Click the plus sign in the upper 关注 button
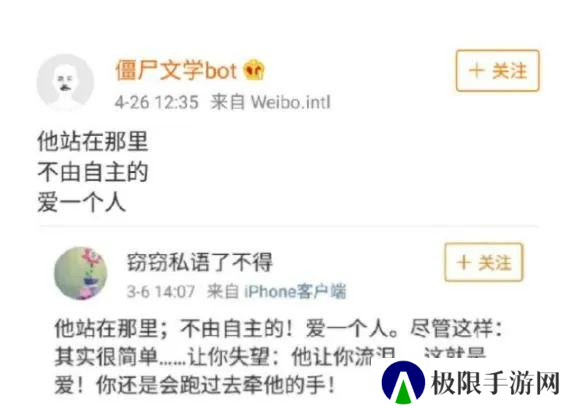 coord(476,71)
